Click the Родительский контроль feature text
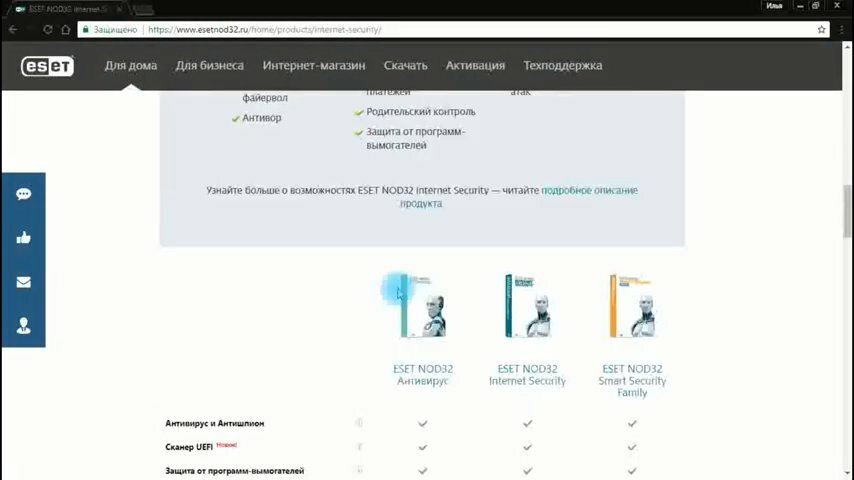This screenshot has height=480, width=854. pyautogui.click(x=420, y=112)
